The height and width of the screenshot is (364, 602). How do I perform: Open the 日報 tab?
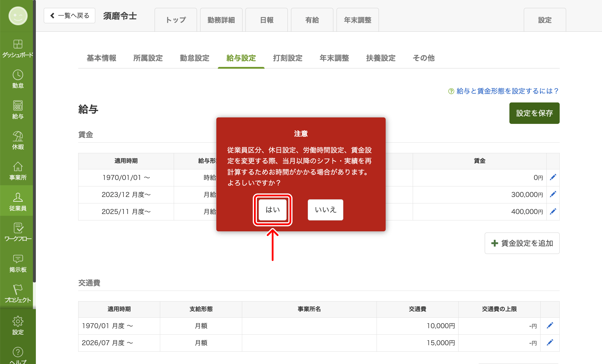coord(267,20)
